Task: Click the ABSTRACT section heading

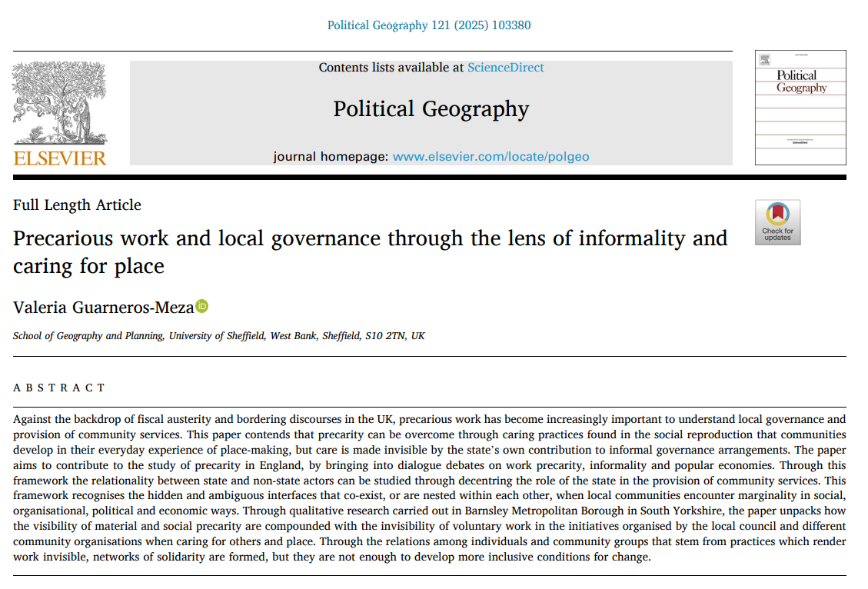Action: click(59, 388)
